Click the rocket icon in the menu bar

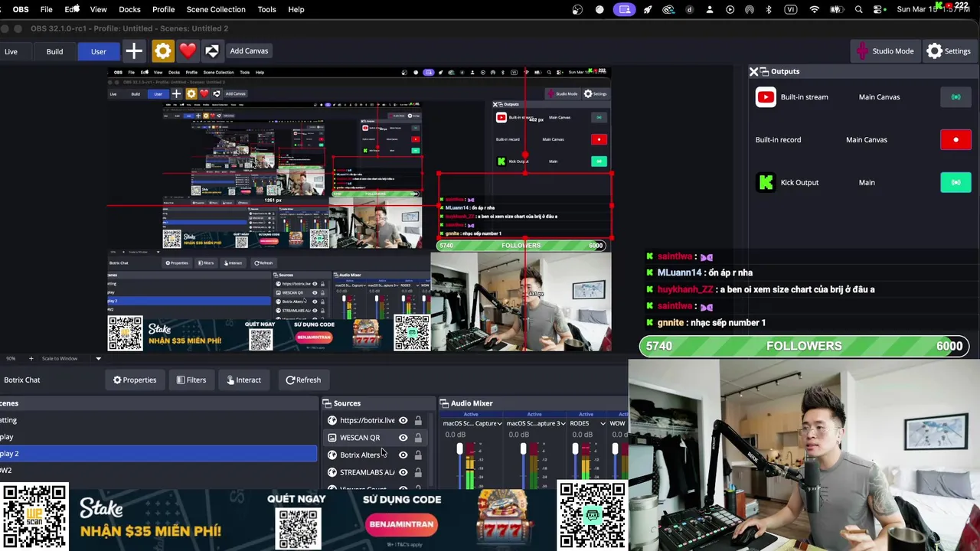point(648,9)
